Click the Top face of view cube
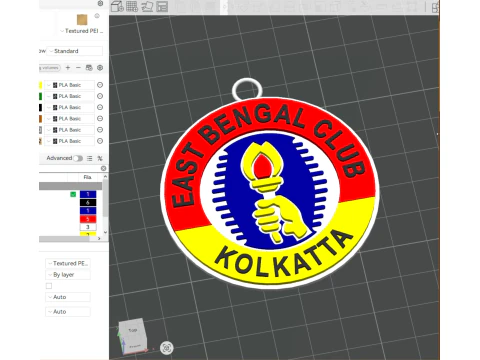The width and height of the screenshot is (480, 360). click(x=133, y=330)
